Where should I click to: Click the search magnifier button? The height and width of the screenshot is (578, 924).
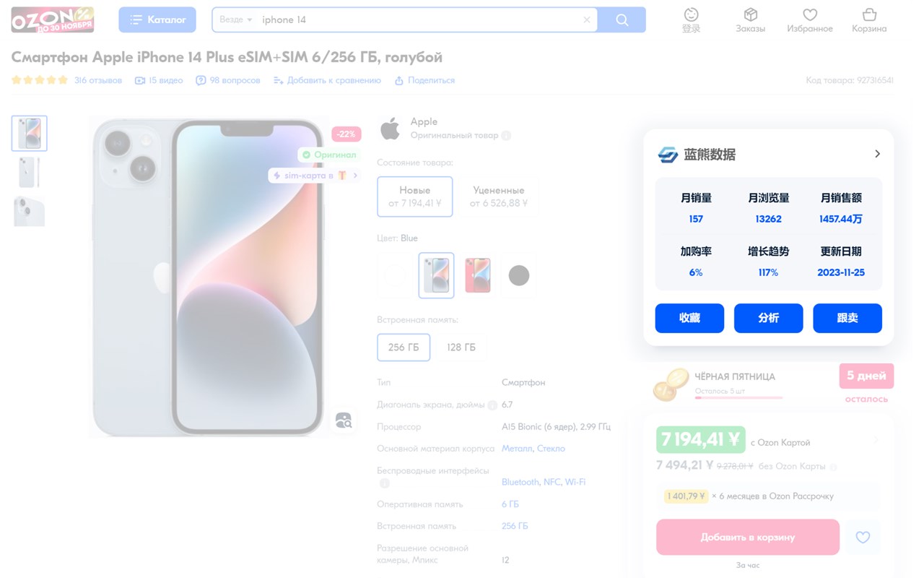pos(622,20)
